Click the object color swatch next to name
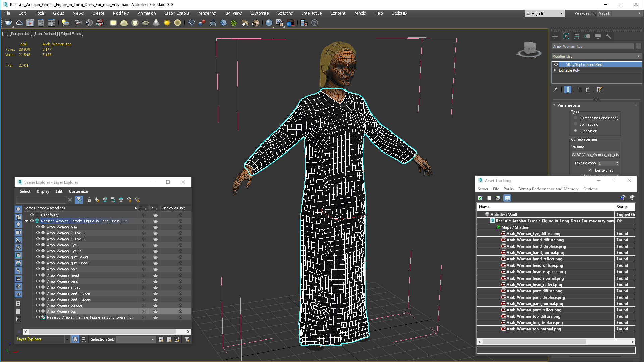Viewport: 644px width, 362px height. pyautogui.click(x=639, y=46)
